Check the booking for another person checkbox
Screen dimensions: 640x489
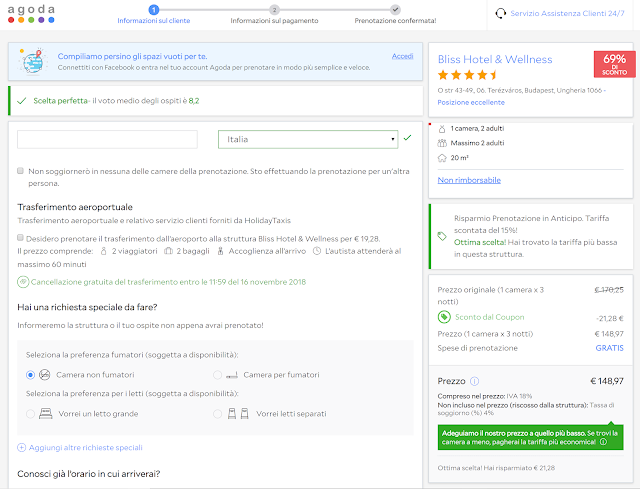[x=20, y=171]
